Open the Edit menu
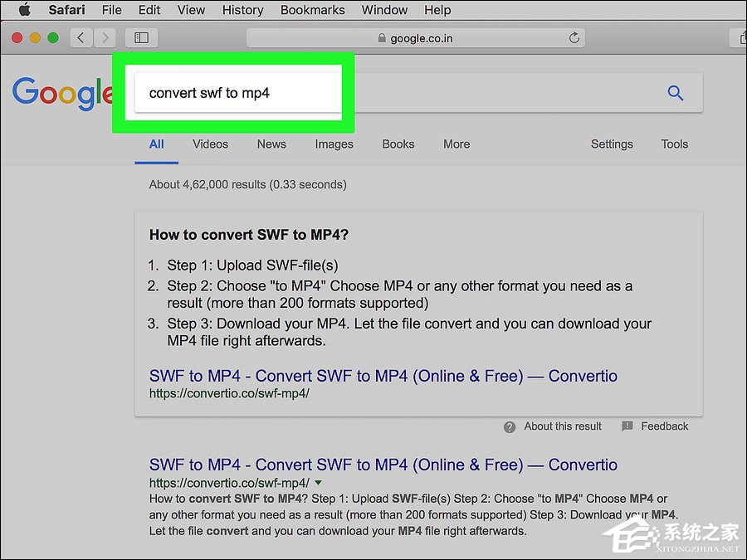This screenshot has width=747, height=560. coord(149,10)
